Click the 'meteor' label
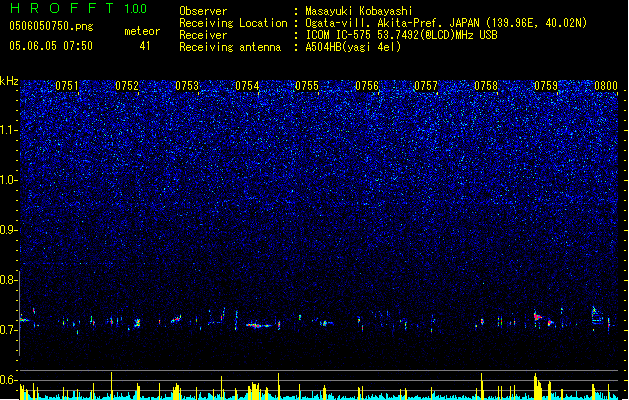 tap(142, 31)
